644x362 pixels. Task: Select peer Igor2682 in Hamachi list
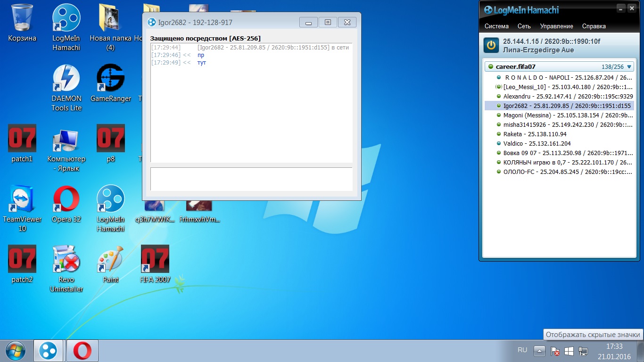(x=559, y=106)
